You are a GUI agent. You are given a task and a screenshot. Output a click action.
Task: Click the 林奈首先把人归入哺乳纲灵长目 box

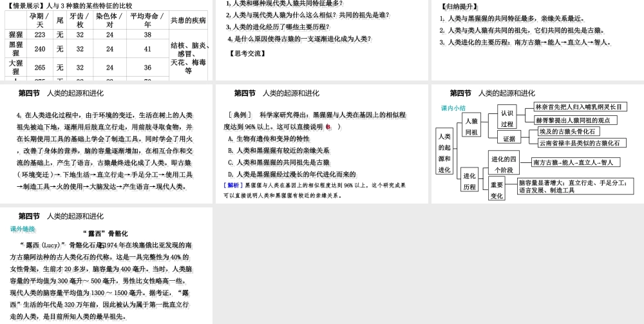coord(581,107)
